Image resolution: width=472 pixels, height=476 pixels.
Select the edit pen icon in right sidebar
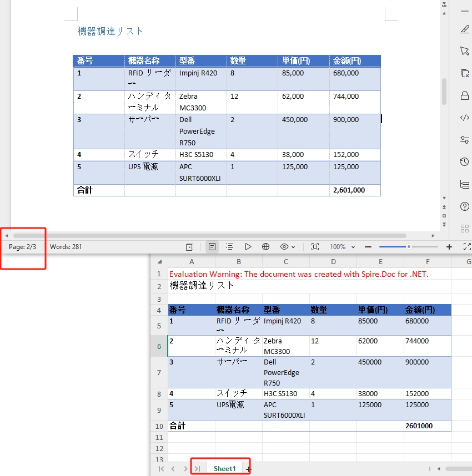coord(465,29)
